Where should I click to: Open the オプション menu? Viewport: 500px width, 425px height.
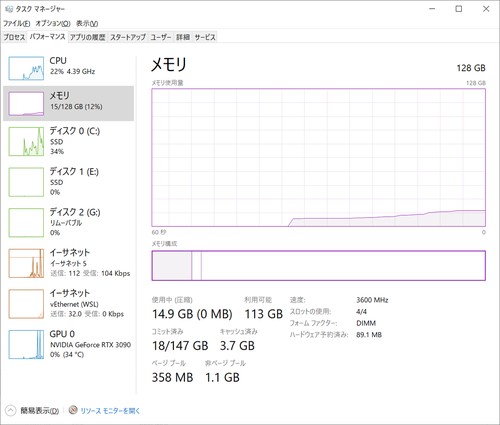point(53,23)
